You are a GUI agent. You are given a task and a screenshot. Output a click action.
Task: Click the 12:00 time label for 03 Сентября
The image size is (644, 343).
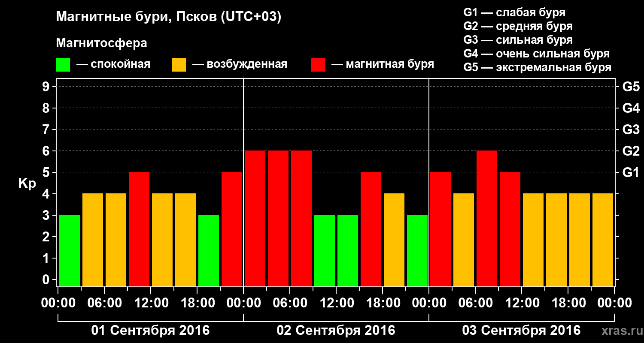[522, 303]
